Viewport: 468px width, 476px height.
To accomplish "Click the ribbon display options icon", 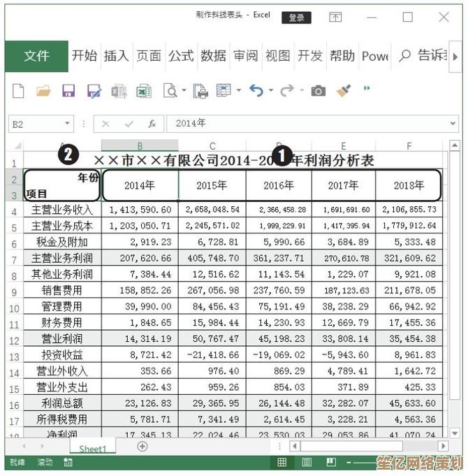I will (x=335, y=17).
